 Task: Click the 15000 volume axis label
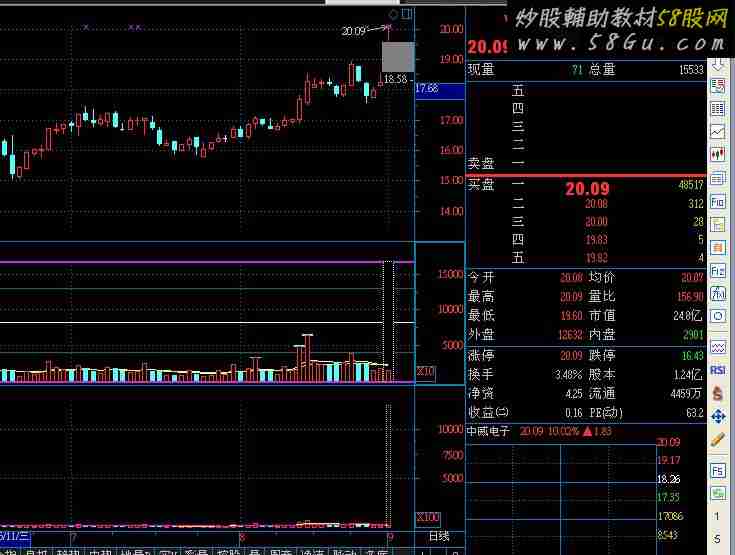(x=450, y=274)
